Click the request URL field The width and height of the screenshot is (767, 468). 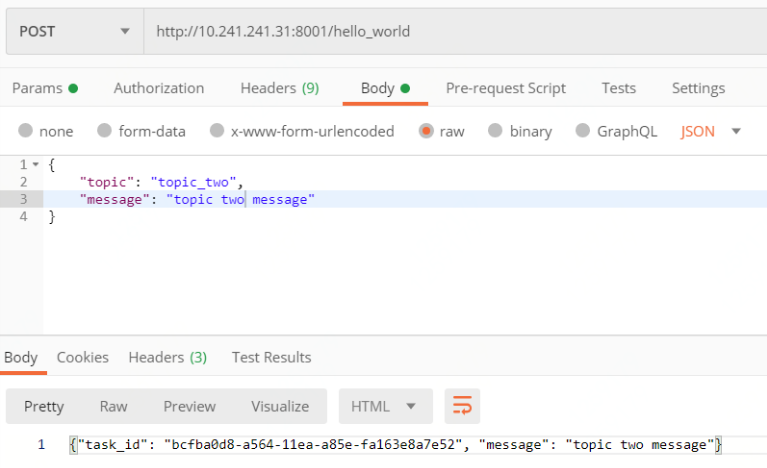click(455, 31)
